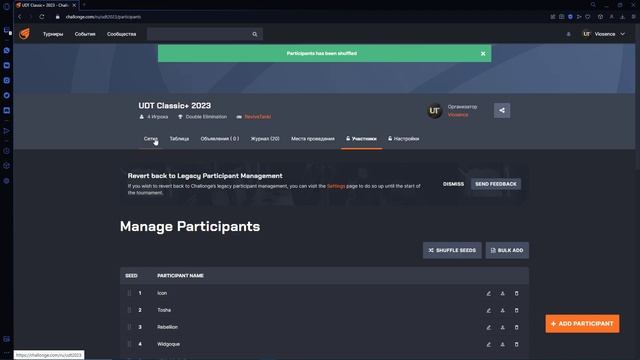Image resolution: width=640 pixels, height=360 pixels.
Task: Delete participant Widgoque with trash icon
Action: (516, 344)
